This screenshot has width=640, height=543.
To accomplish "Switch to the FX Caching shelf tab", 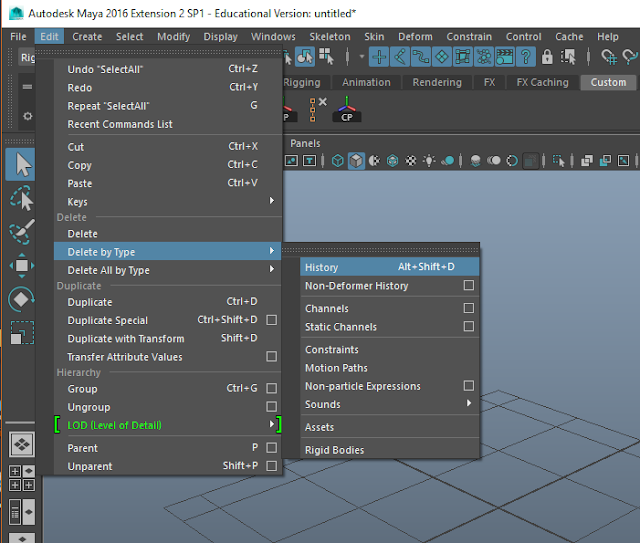I will coord(542,82).
